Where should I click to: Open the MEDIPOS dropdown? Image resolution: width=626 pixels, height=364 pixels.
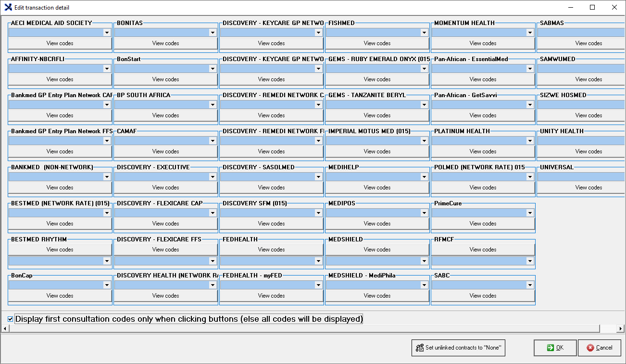(x=424, y=213)
